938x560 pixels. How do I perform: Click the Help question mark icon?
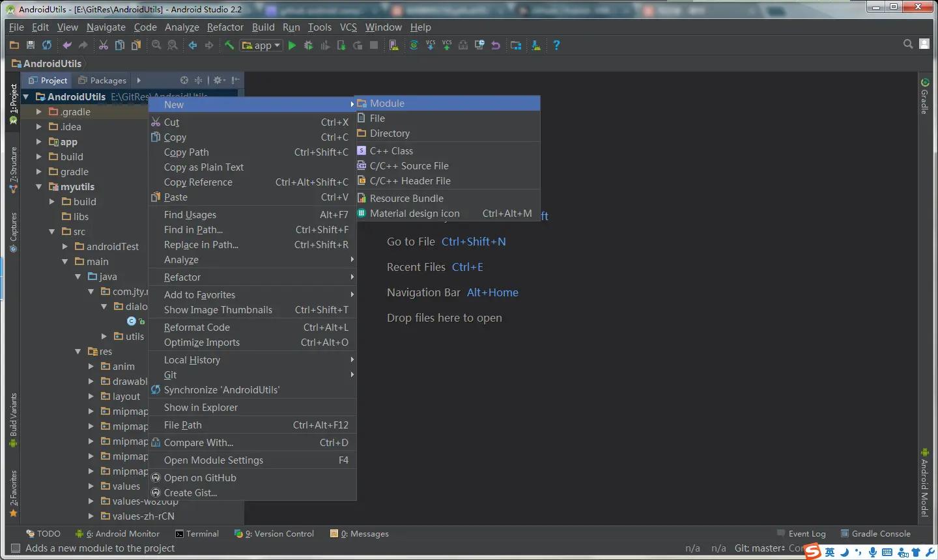pos(556,45)
